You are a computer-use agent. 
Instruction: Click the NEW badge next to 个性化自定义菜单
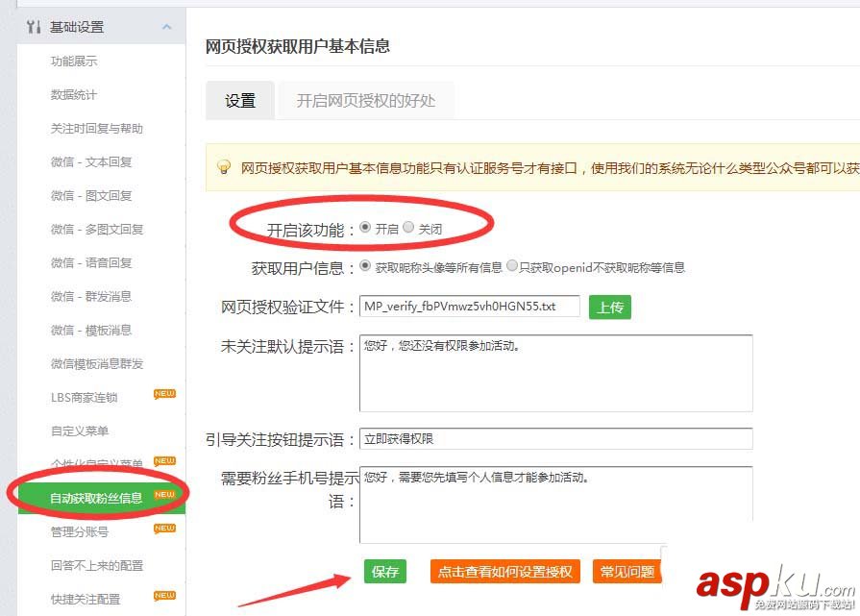(x=164, y=460)
